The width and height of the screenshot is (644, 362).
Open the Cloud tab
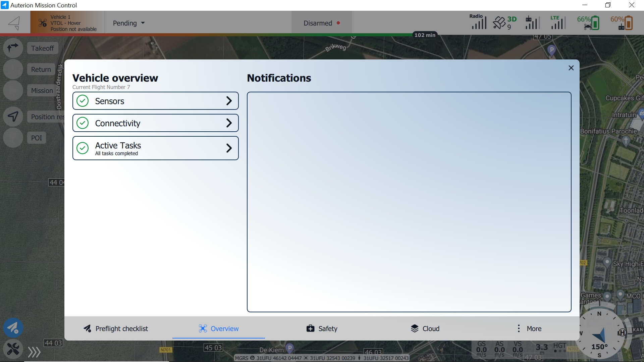point(425,328)
